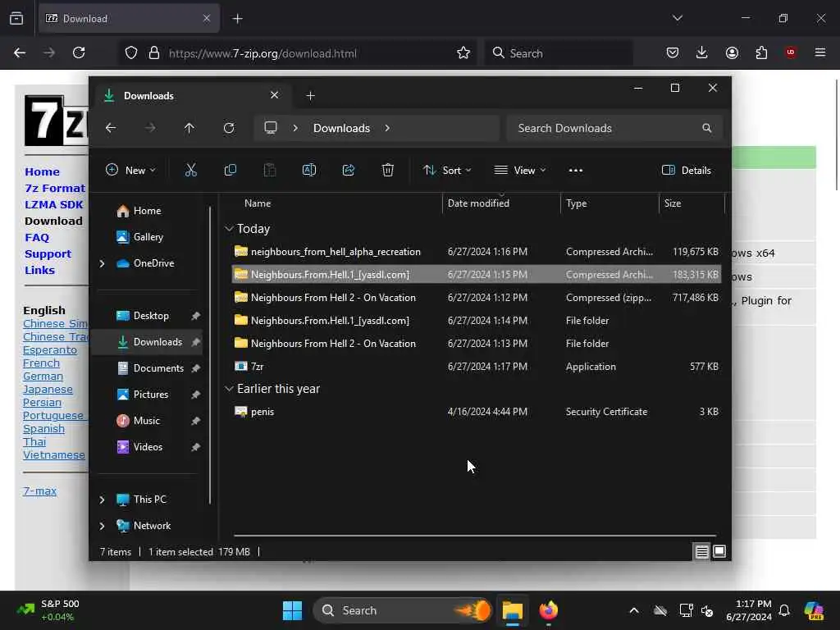Switch to large thumbnails view icon in status bar
This screenshot has width=840, height=630.
click(x=719, y=551)
